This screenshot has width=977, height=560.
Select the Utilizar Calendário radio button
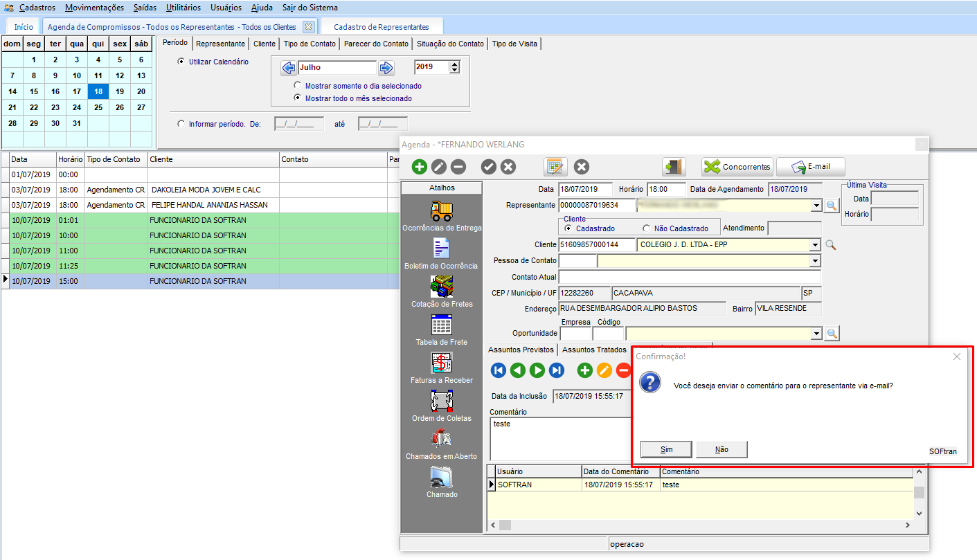tap(181, 62)
